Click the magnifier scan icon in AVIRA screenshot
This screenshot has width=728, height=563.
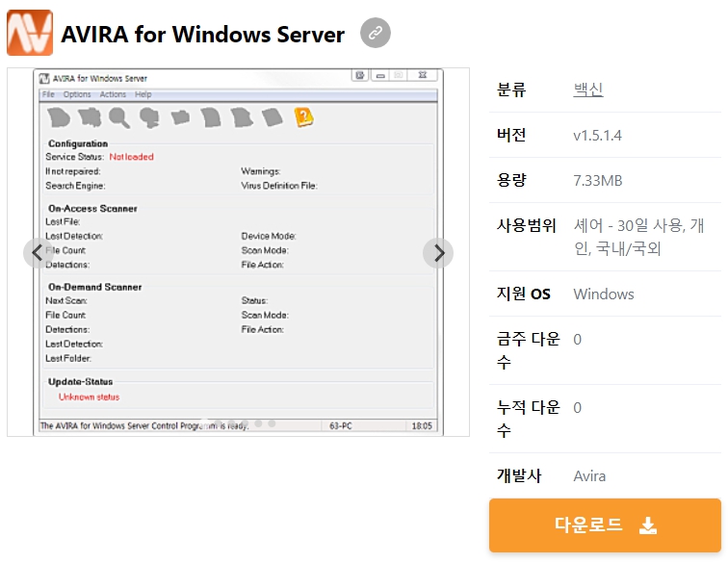(119, 117)
